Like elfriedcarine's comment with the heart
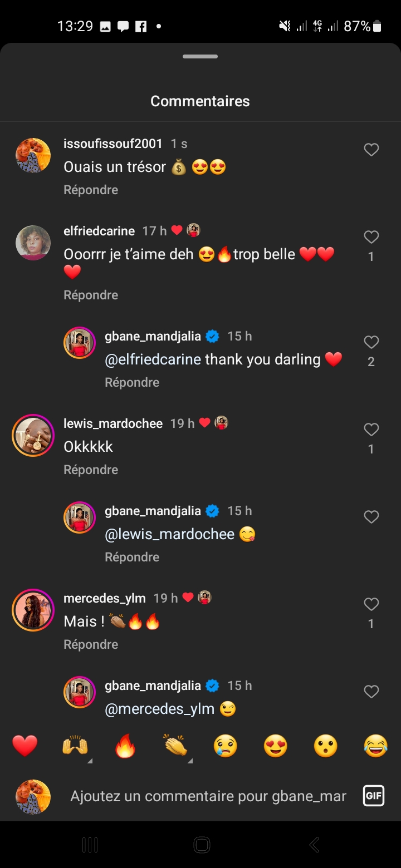Viewport: 401px width, 868px height. pos(371,238)
